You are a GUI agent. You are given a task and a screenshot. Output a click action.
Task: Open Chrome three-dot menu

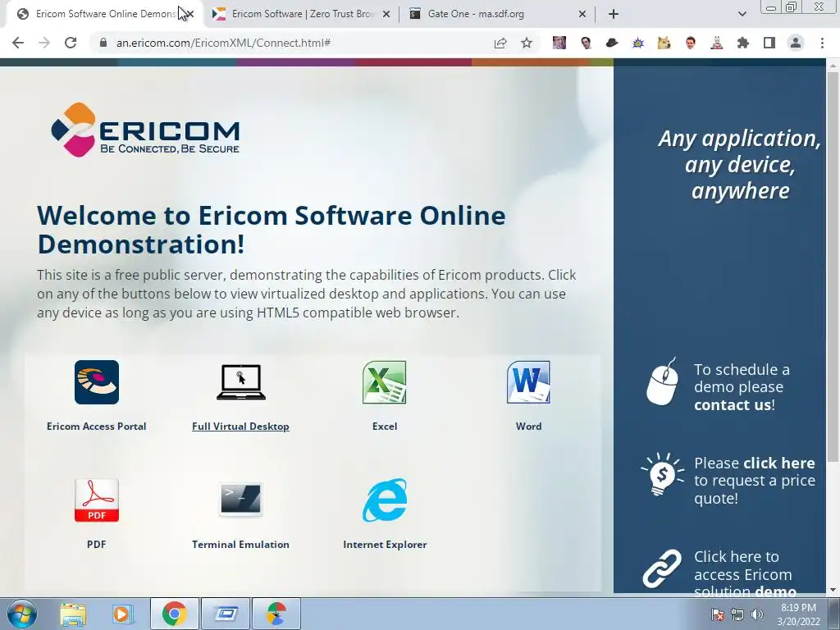click(x=822, y=43)
